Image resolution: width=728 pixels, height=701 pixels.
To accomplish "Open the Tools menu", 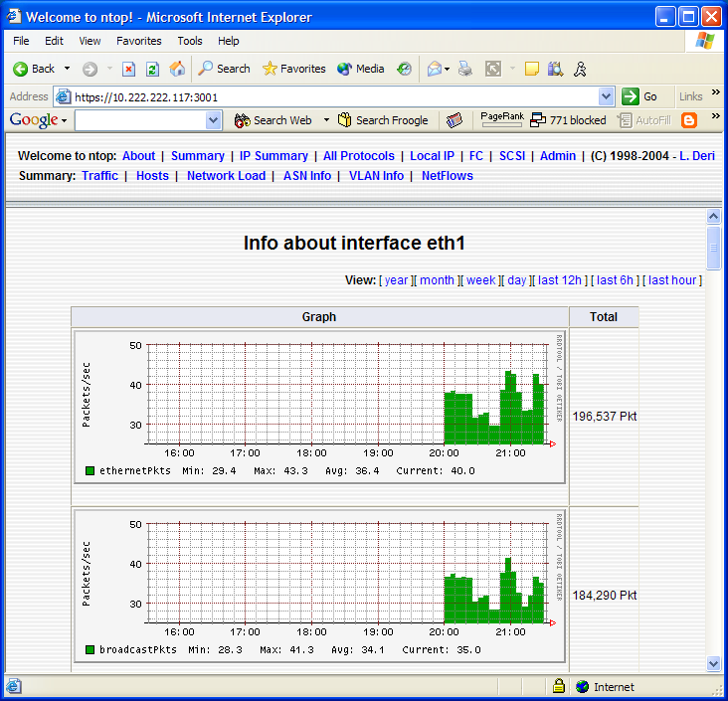I will pyautogui.click(x=190, y=41).
